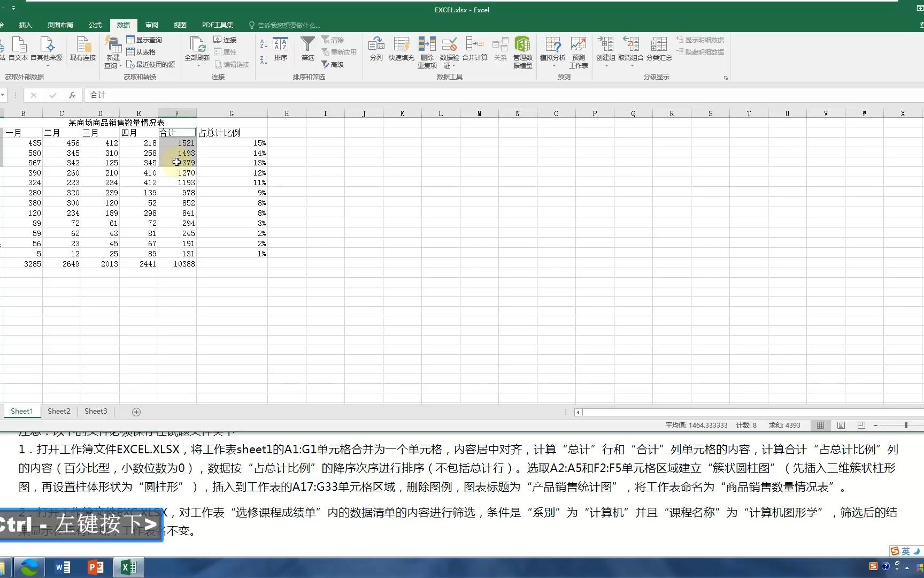Switch to the Sheet2 worksheet tab
Viewport: 924px width, 578px height.
point(58,411)
